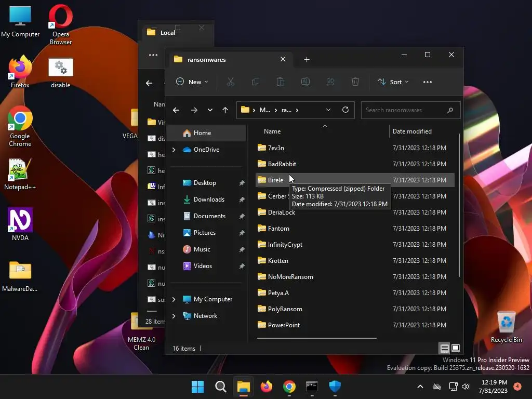Click the Cut scissors icon in toolbar

230,82
